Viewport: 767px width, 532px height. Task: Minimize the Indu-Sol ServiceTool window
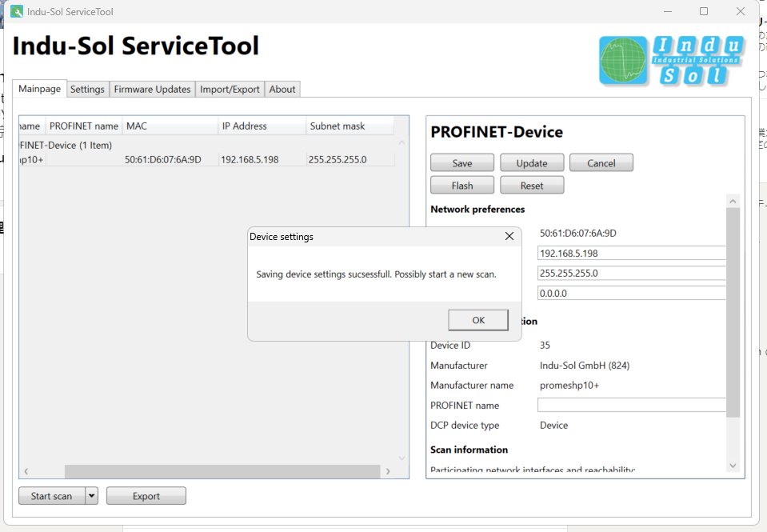(x=668, y=11)
